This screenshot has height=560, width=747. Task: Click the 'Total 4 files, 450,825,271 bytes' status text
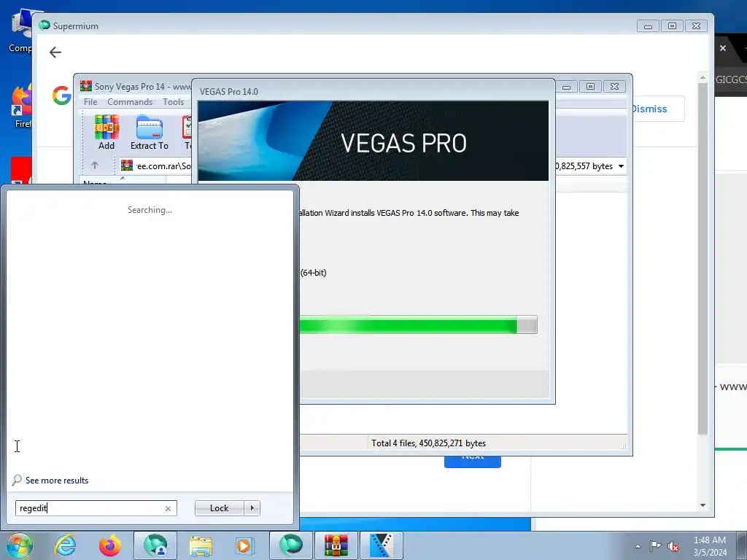428,443
